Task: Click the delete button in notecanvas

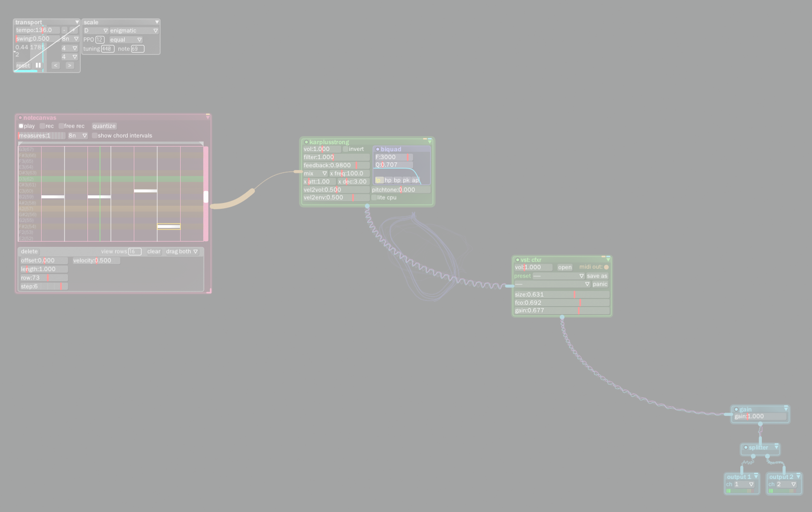Action: click(x=29, y=251)
